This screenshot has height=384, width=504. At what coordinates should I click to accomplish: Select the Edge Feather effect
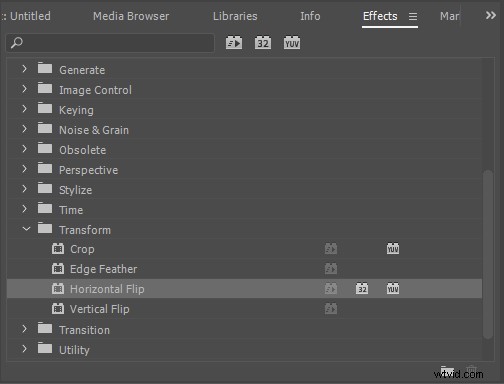244,269
